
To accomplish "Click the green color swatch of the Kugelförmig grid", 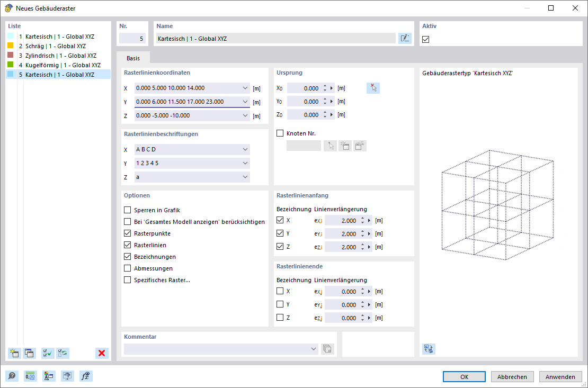I will tap(11, 65).
